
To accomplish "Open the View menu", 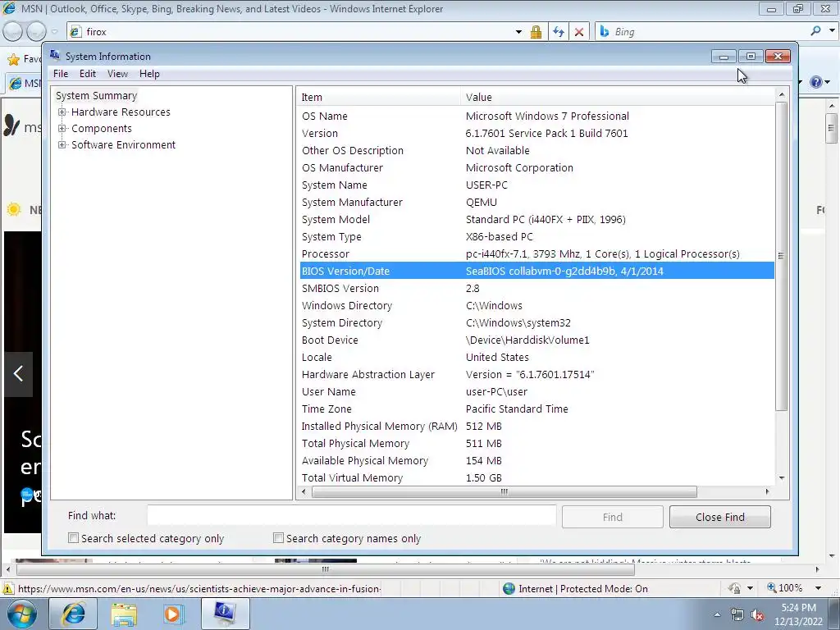I will [117, 74].
